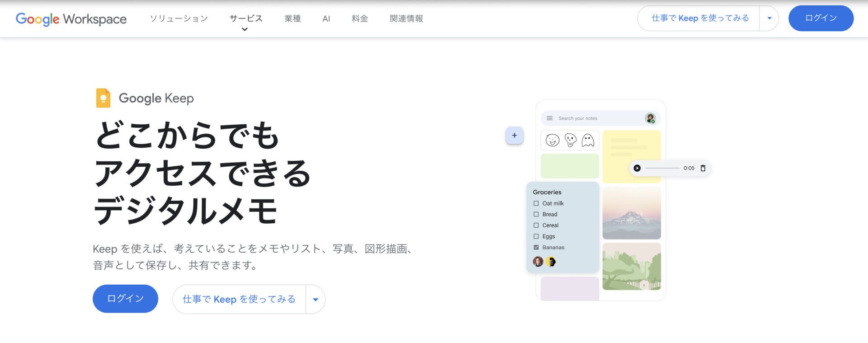Viewport: 868px width, 343px height.
Task: Click the Google Keep product name text
Action: [156, 99]
